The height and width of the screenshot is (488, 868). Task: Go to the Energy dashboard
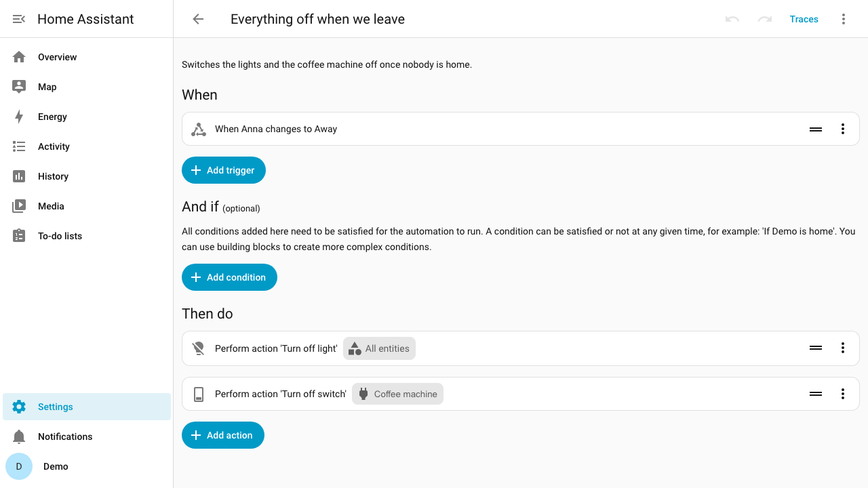(87, 117)
